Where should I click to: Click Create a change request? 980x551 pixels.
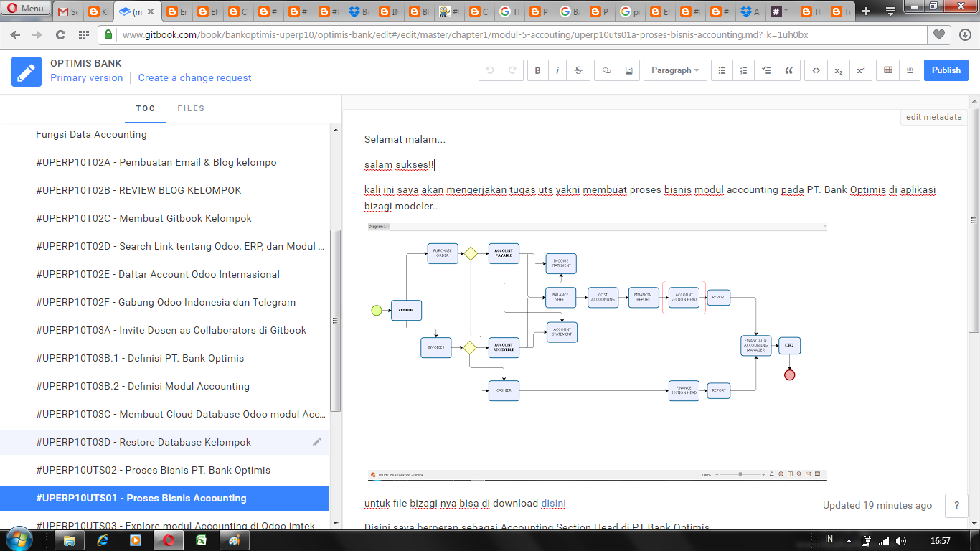tap(195, 77)
